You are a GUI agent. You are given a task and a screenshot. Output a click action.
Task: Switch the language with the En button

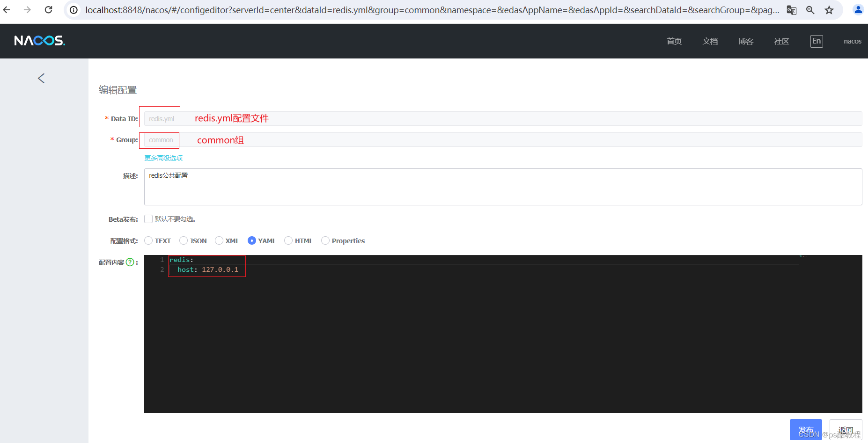(x=817, y=41)
